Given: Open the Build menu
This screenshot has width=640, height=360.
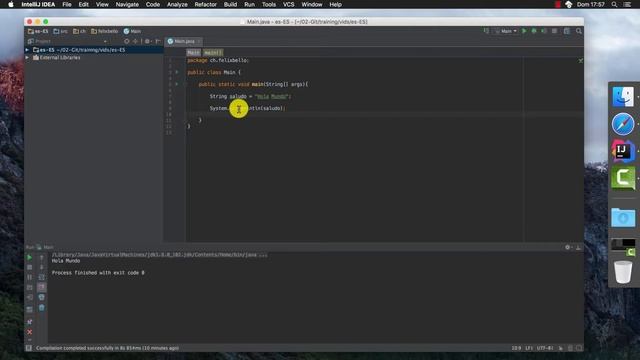Looking at the screenshot, I should pos(230,4).
